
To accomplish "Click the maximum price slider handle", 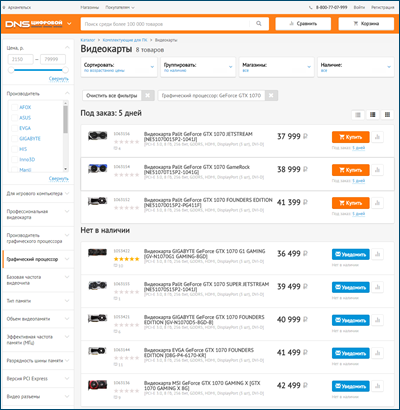I will 65,70.
